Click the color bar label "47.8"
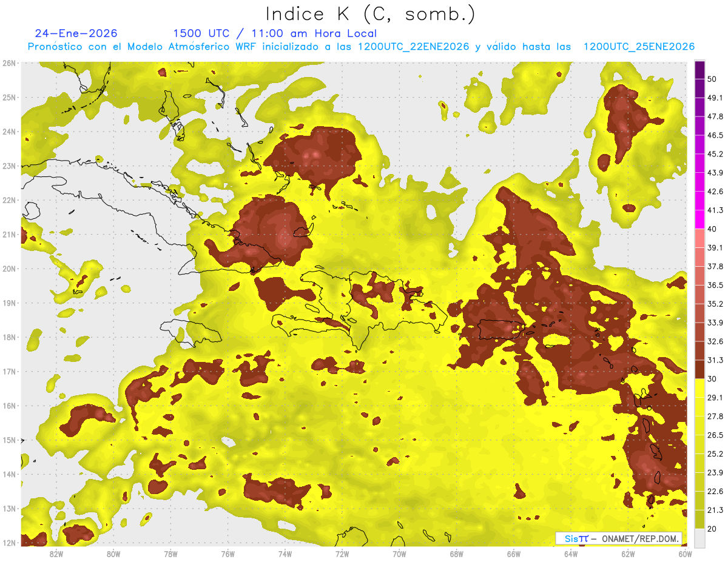Screen dimensions: 728x562 tap(715, 116)
